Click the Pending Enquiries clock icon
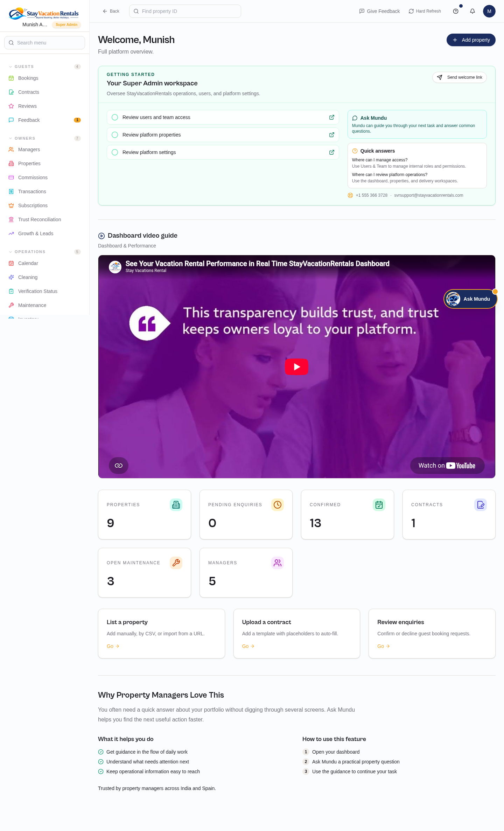 click(x=278, y=505)
